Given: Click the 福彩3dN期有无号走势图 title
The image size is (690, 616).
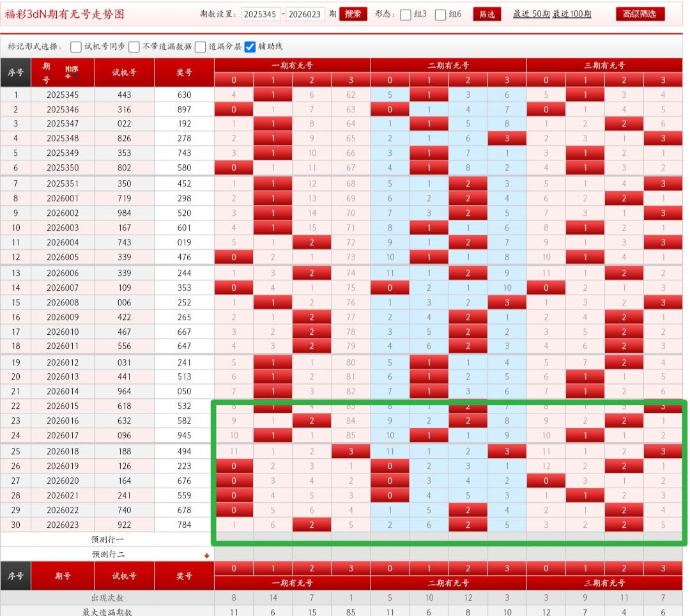Looking at the screenshot, I should pos(65,14).
